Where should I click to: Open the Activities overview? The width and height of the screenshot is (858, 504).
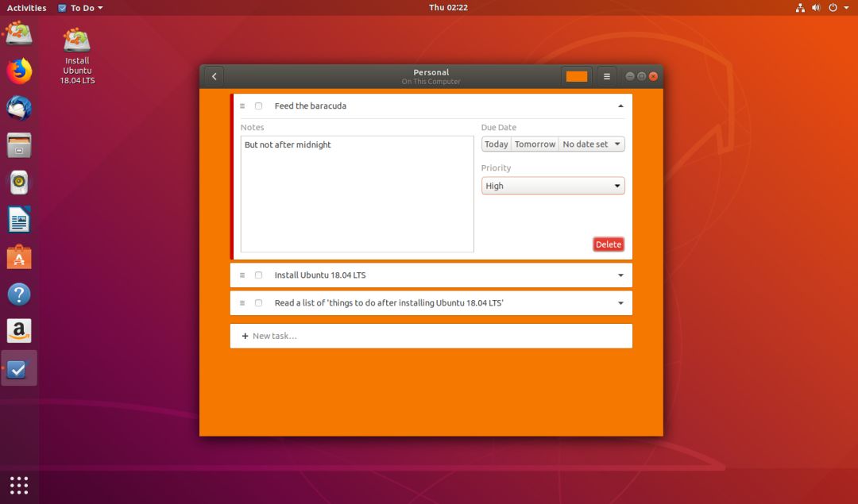(26, 8)
